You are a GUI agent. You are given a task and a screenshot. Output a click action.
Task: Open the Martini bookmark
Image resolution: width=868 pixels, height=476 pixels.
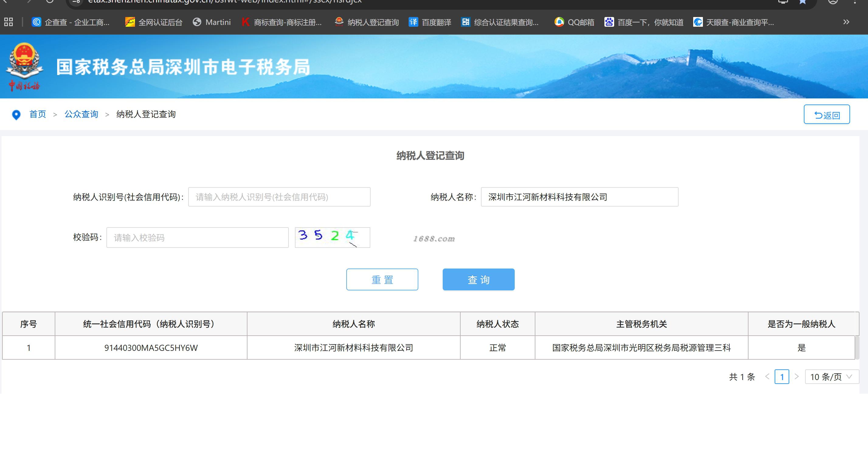click(212, 22)
